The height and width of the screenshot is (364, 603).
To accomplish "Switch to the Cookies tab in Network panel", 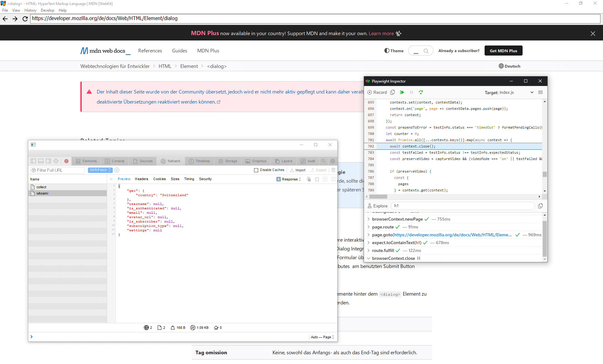I will click(160, 179).
